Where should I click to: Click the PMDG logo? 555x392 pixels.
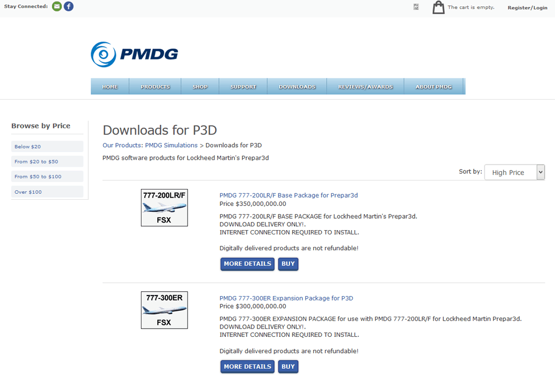coord(134,55)
